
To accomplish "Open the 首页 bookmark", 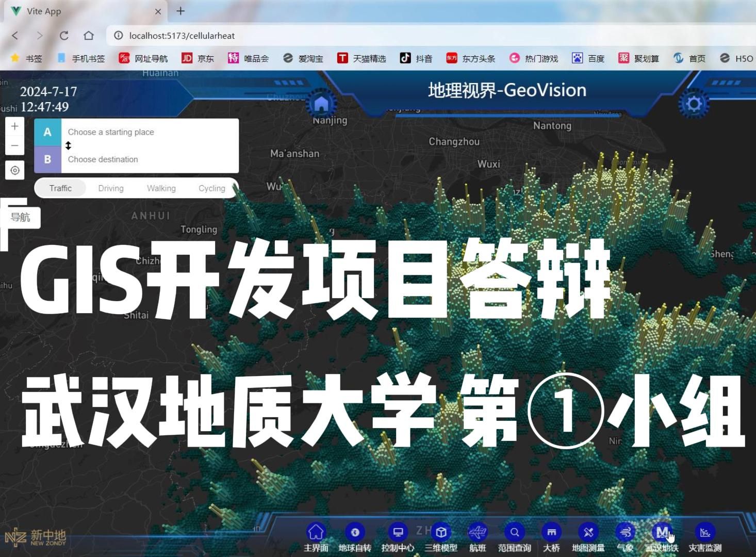I will [x=689, y=58].
